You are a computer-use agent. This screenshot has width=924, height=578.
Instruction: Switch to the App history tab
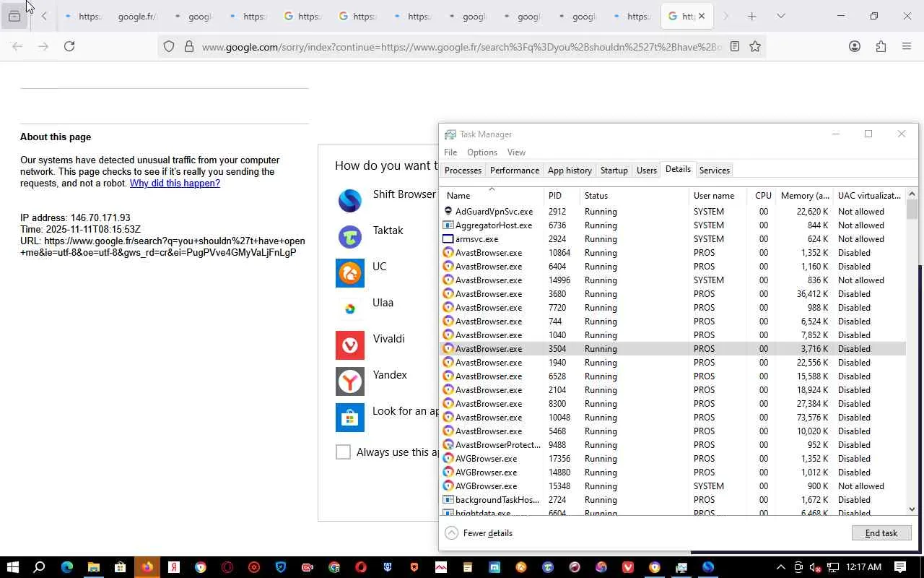point(570,171)
